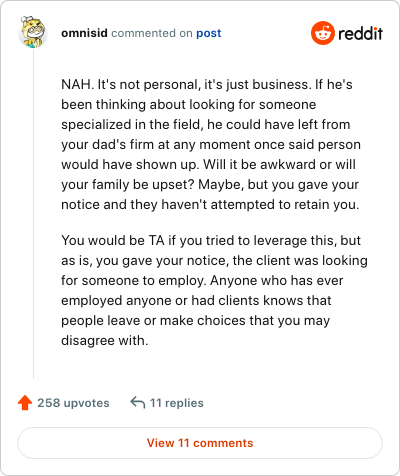The height and width of the screenshot is (476, 400).
Task: Click the orange Reddit Snoo logo icon
Action: (x=322, y=33)
